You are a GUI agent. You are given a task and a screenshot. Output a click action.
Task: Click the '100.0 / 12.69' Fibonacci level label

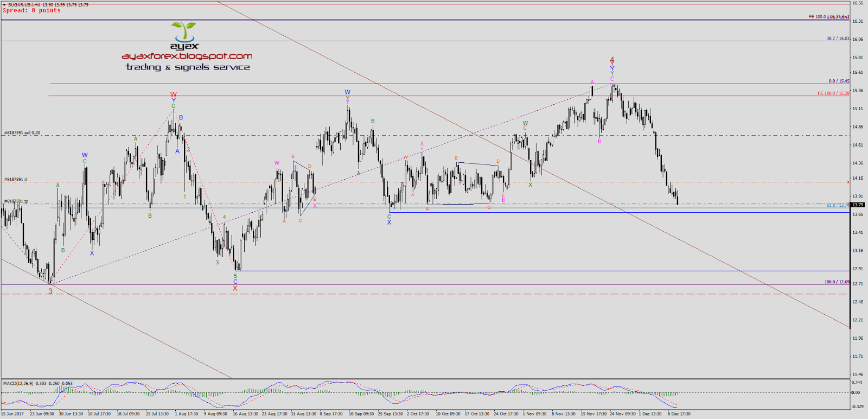point(837,282)
